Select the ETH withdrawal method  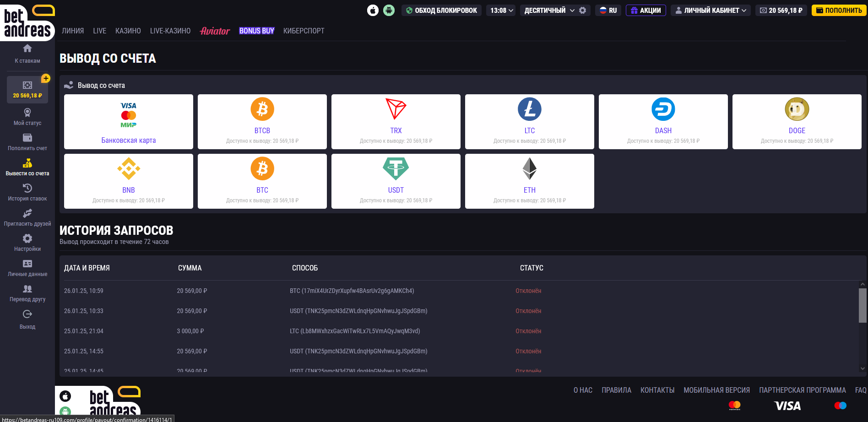click(530, 181)
